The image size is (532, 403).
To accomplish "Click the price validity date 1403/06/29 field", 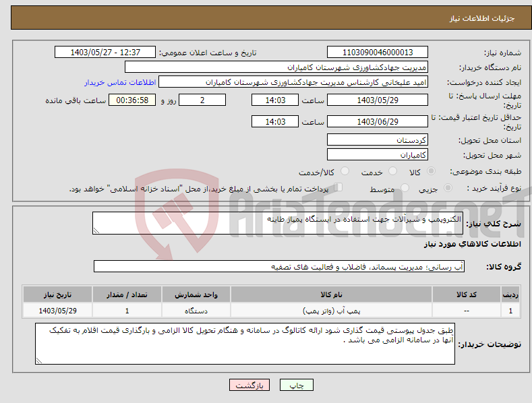I will click(378, 121).
